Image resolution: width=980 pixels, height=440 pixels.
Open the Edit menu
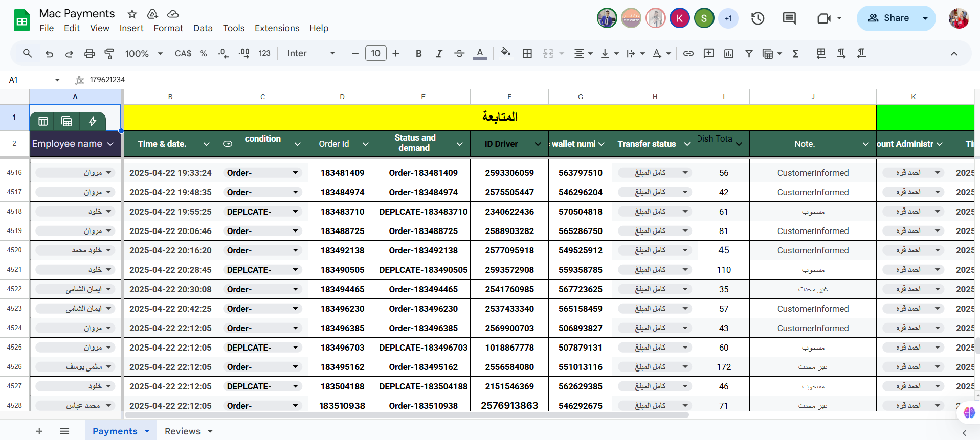click(x=72, y=28)
